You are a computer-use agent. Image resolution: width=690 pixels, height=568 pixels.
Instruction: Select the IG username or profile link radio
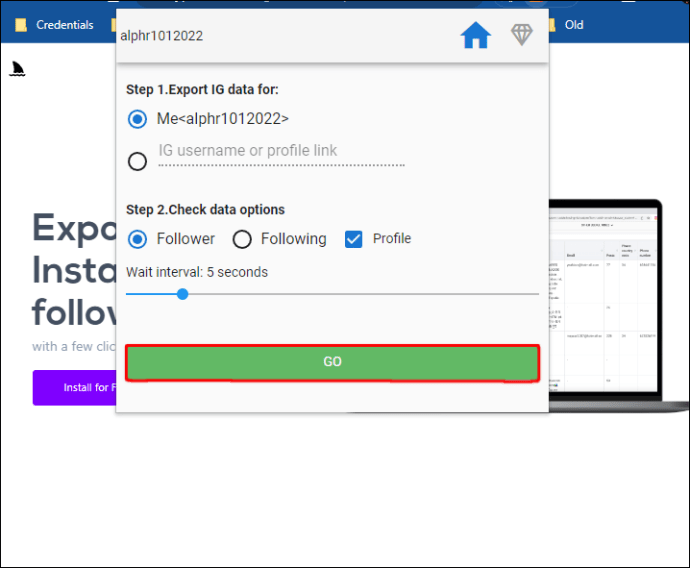(x=138, y=160)
